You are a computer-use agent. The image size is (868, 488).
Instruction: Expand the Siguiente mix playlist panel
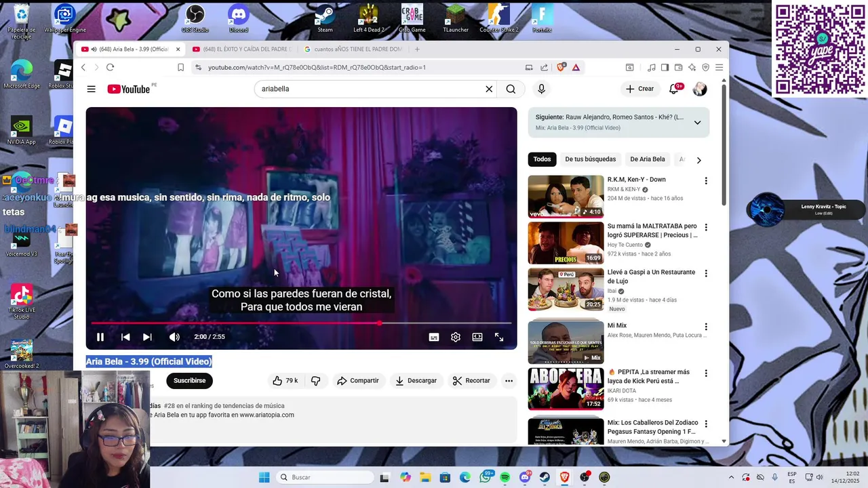(x=697, y=123)
